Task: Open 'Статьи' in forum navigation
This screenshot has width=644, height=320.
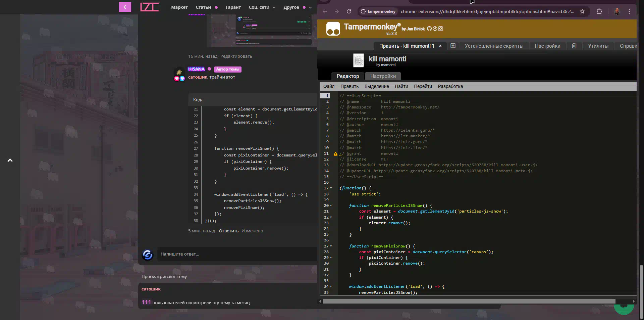Action: pos(204,7)
